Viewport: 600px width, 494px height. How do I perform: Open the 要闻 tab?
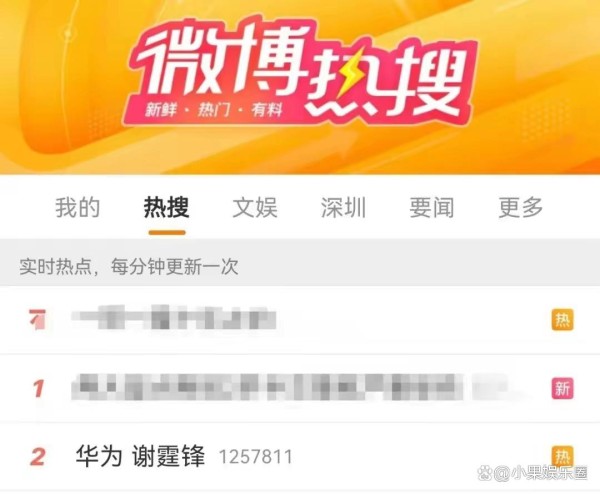click(432, 208)
